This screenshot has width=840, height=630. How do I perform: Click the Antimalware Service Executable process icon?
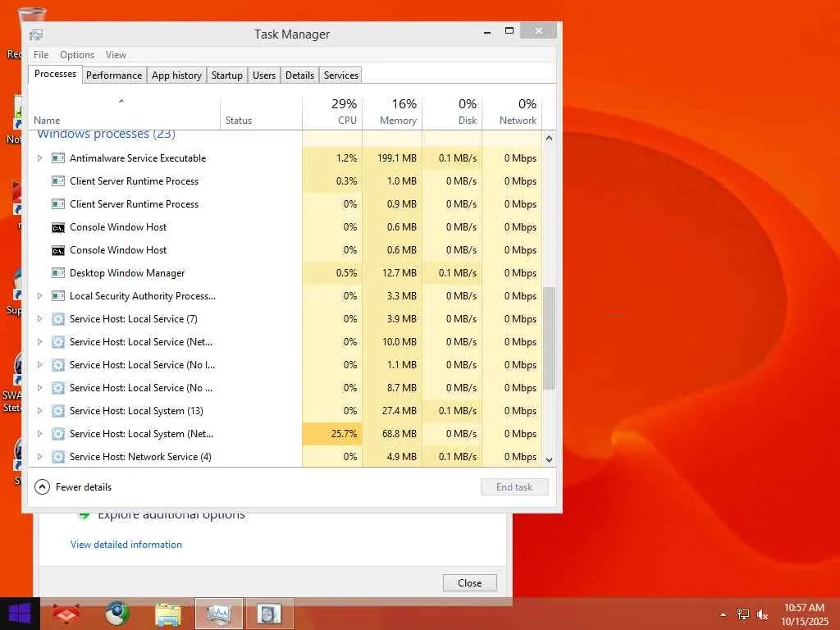(58, 158)
